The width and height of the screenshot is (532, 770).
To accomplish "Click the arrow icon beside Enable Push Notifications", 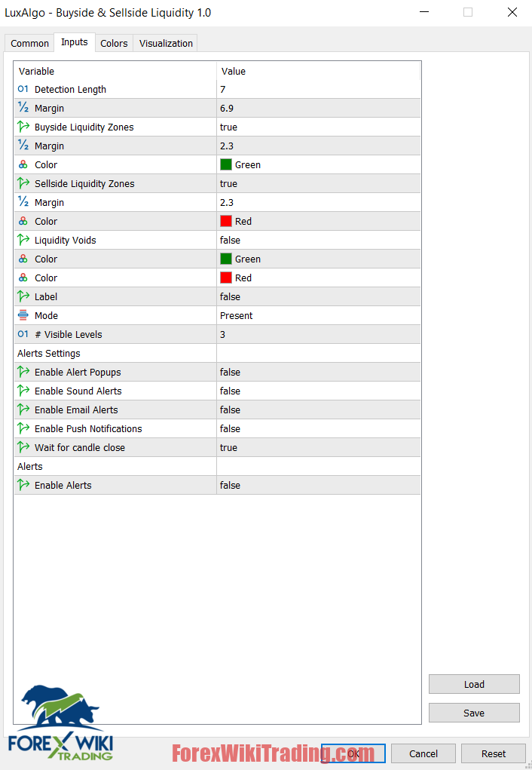I will [x=23, y=428].
